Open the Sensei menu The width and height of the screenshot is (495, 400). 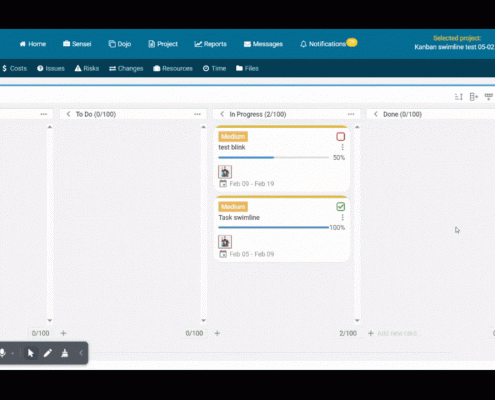(77, 44)
